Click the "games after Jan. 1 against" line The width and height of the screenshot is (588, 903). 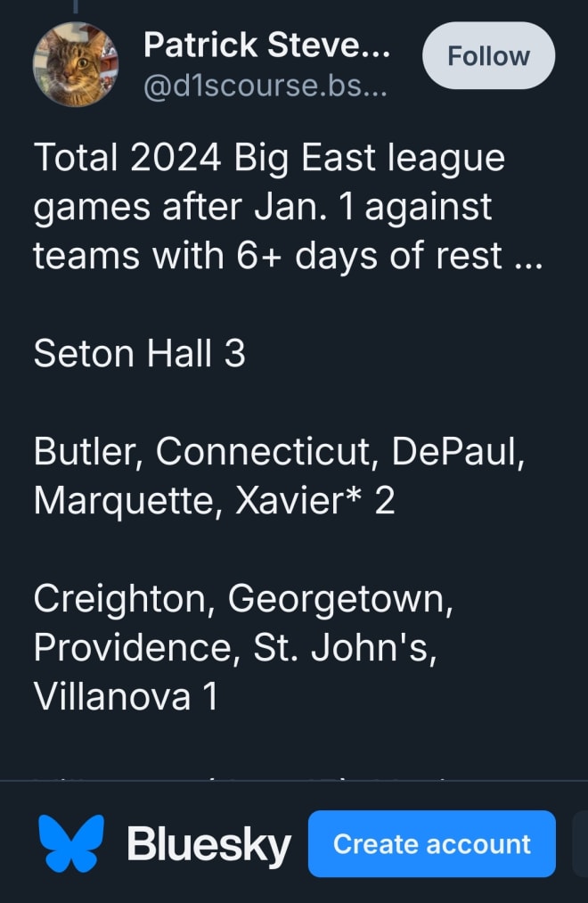click(263, 208)
